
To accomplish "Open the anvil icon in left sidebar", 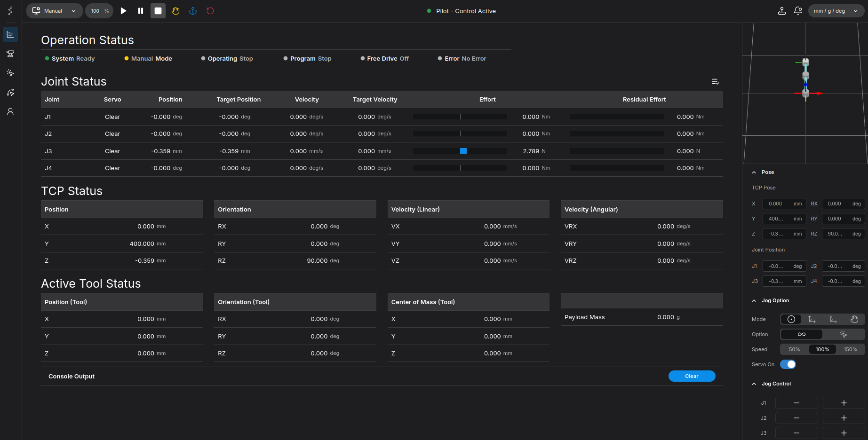I will click(10, 54).
